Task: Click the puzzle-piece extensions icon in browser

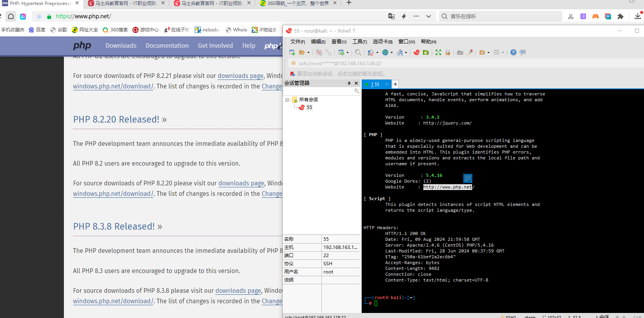Action: point(620,16)
